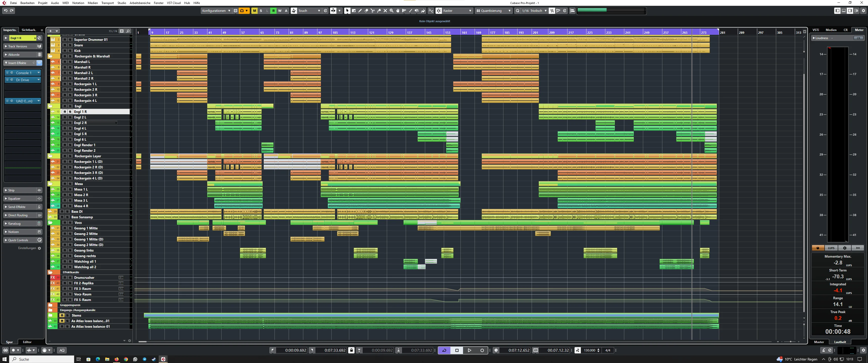Click the Cubase icon in Windows taskbar

[x=163, y=359]
